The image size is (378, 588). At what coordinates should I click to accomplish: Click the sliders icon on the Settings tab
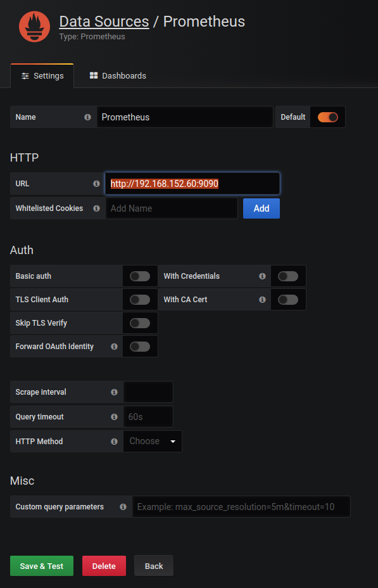pyautogui.click(x=25, y=76)
